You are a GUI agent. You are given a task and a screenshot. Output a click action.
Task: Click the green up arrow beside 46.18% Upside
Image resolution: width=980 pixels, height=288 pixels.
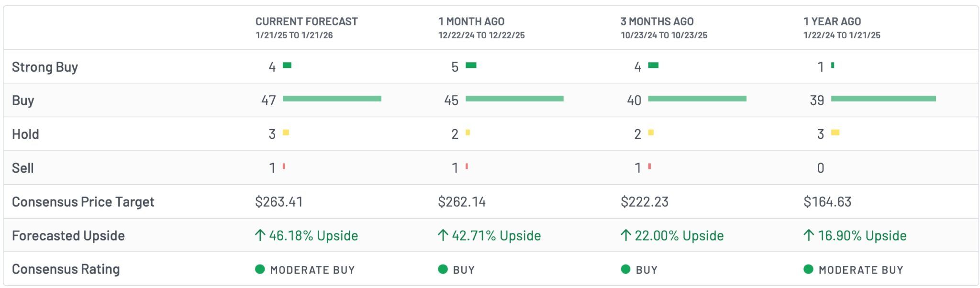[260, 235]
